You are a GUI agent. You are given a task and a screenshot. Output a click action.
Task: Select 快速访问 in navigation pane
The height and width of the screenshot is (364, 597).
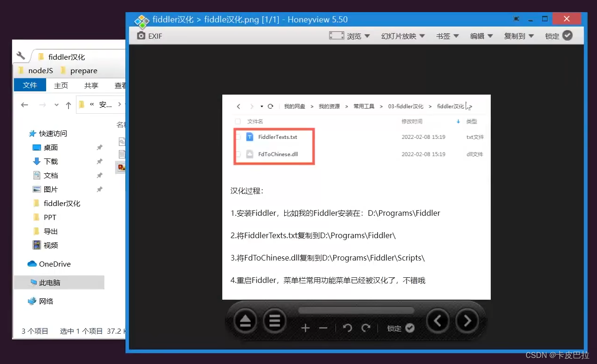[48, 133]
